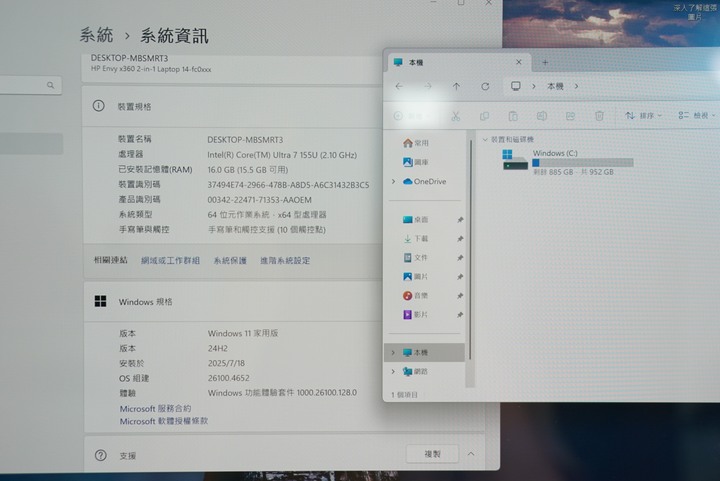The width and height of the screenshot is (720, 481).
Task: Open 桌面 Desktop quick access folder
Action: (415, 220)
